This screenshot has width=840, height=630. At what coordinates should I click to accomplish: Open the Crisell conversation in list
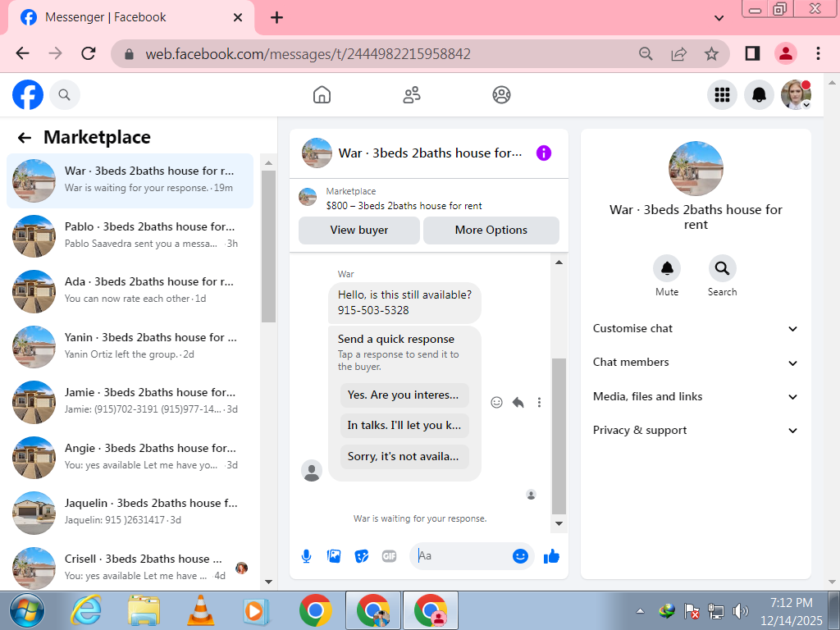[130, 568]
